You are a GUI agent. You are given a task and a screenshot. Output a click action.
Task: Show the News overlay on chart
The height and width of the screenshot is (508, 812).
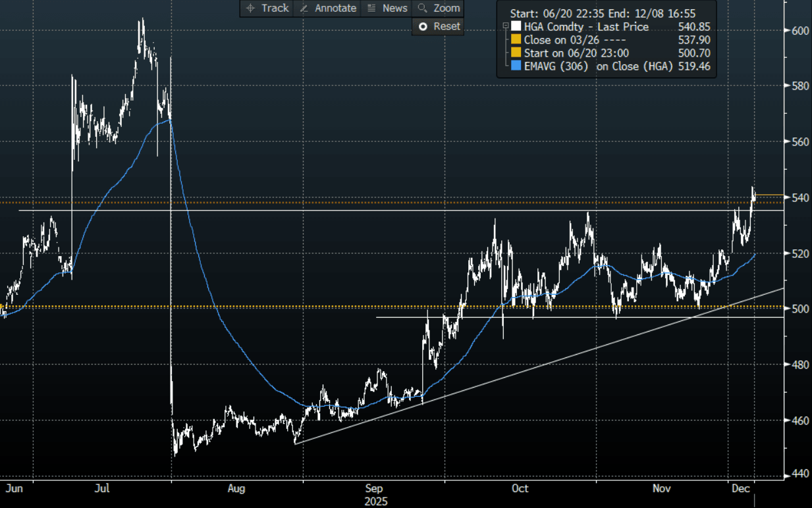point(387,8)
